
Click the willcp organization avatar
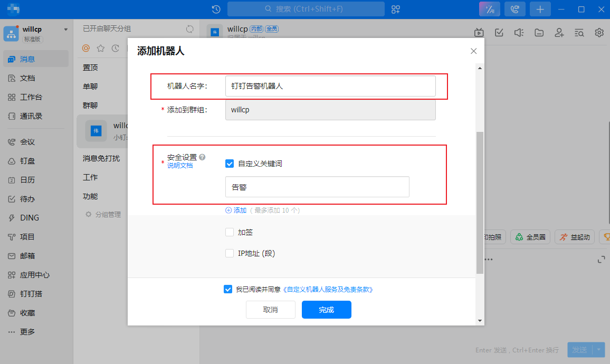pyautogui.click(x=11, y=33)
